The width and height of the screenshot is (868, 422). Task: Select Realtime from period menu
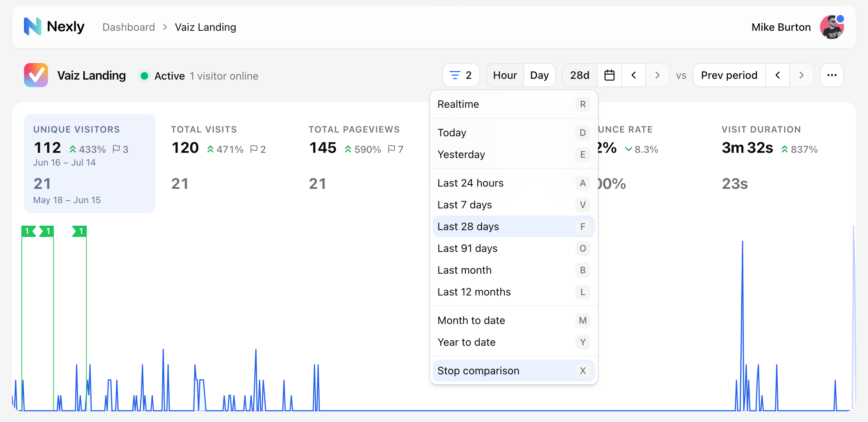pyautogui.click(x=514, y=104)
